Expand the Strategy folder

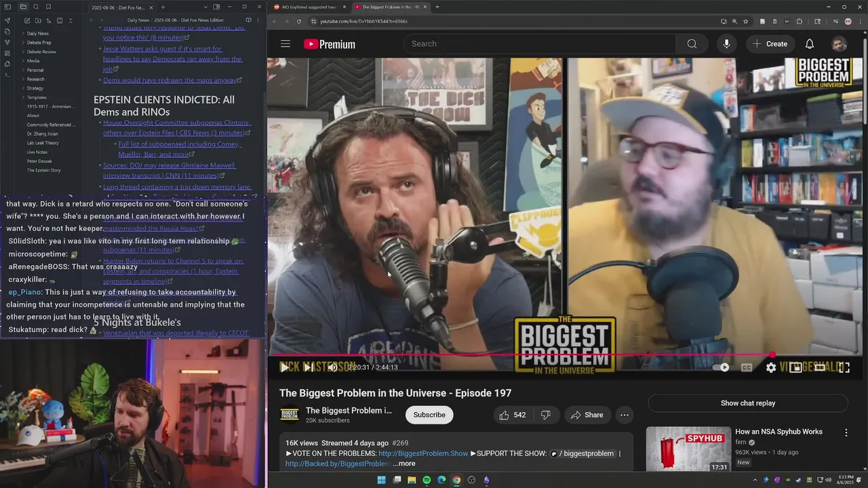coord(35,88)
